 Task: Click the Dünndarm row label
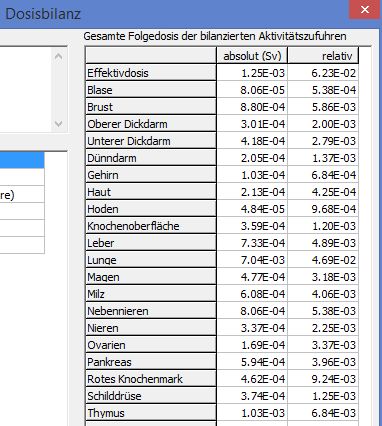[151, 158]
